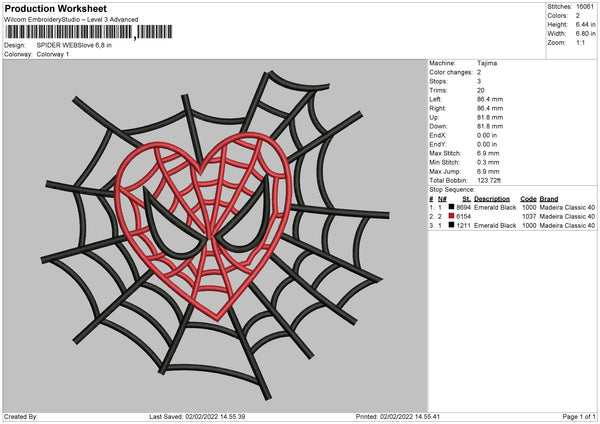Click the red heart in the design preview

tap(203, 226)
